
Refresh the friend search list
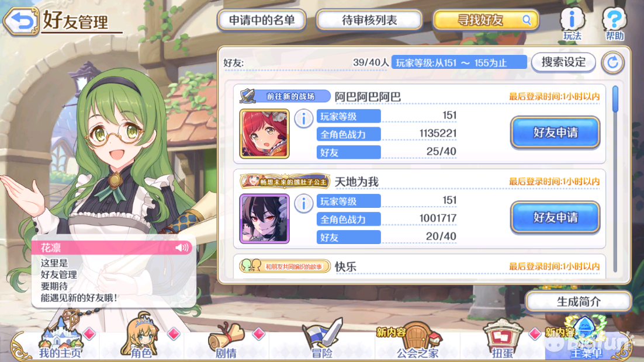(613, 62)
